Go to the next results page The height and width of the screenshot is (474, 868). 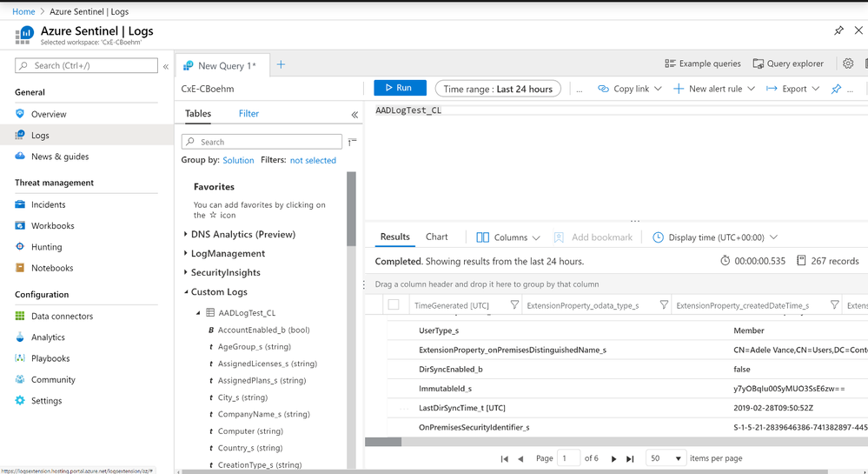(x=613, y=458)
